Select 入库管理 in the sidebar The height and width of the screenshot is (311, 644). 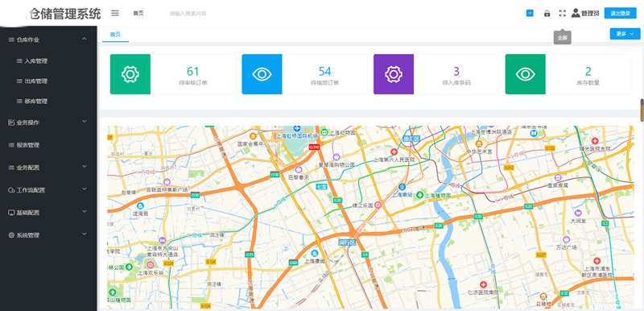35,60
